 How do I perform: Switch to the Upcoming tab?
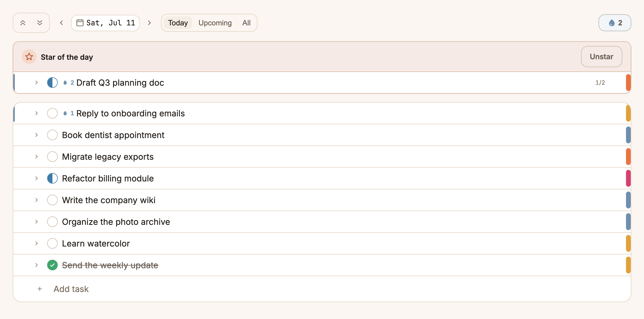click(215, 23)
